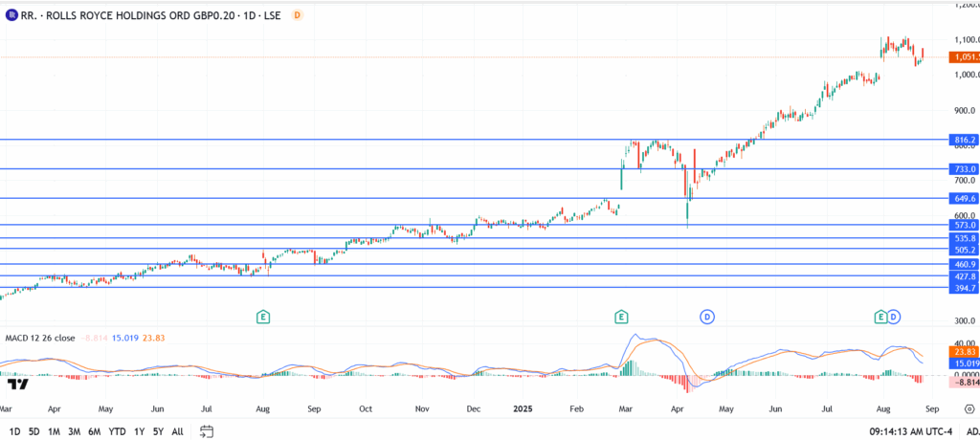Click the 1,000.0 price axis label
980x440 pixels.
967,75
